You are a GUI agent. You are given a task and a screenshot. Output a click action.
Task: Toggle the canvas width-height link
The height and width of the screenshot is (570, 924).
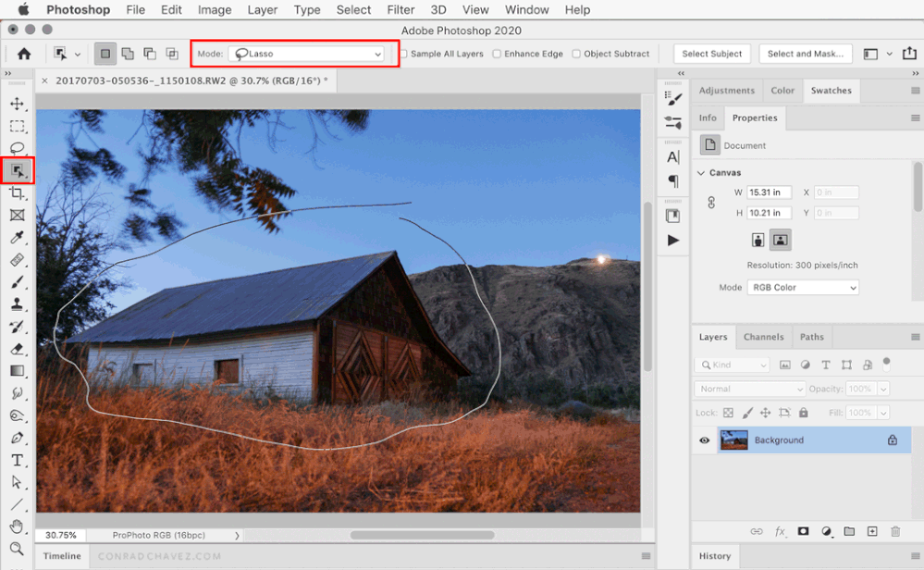pos(711,203)
